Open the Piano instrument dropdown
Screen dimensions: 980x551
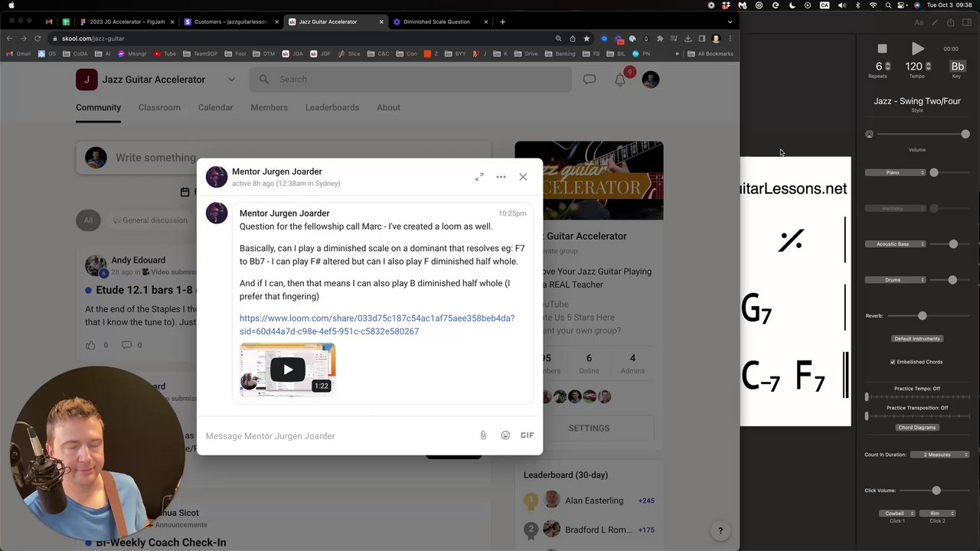point(895,173)
